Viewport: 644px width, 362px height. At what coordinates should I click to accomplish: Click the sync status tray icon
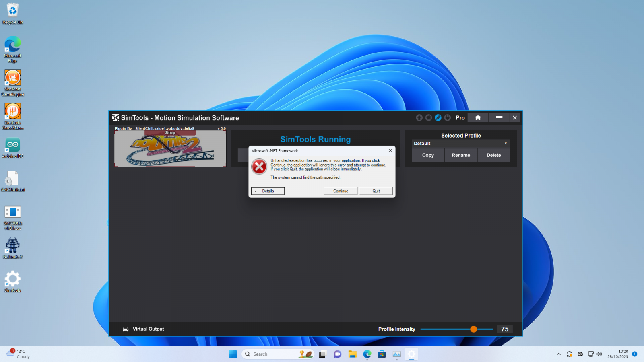[569, 354]
